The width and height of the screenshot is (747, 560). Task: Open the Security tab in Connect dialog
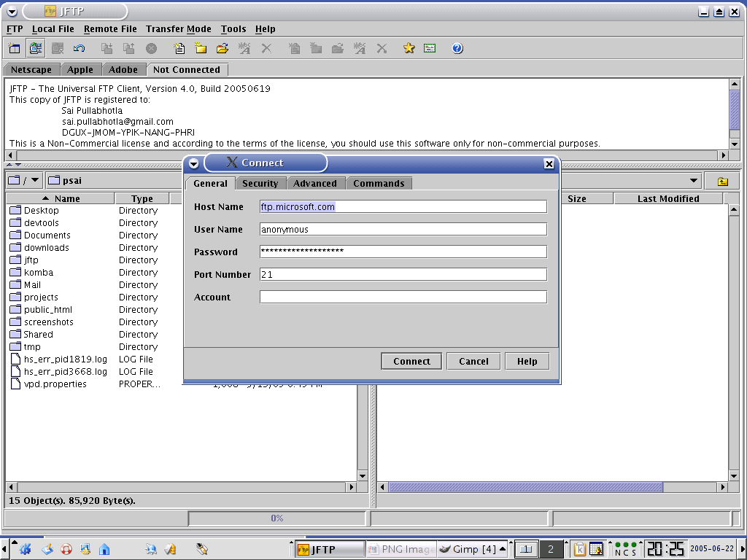click(x=260, y=183)
